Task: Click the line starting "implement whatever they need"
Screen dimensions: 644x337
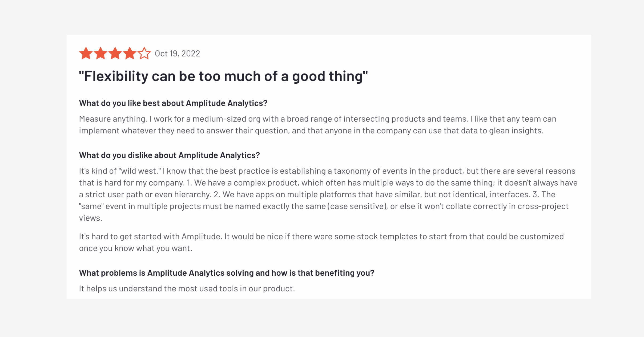Action: click(311, 131)
